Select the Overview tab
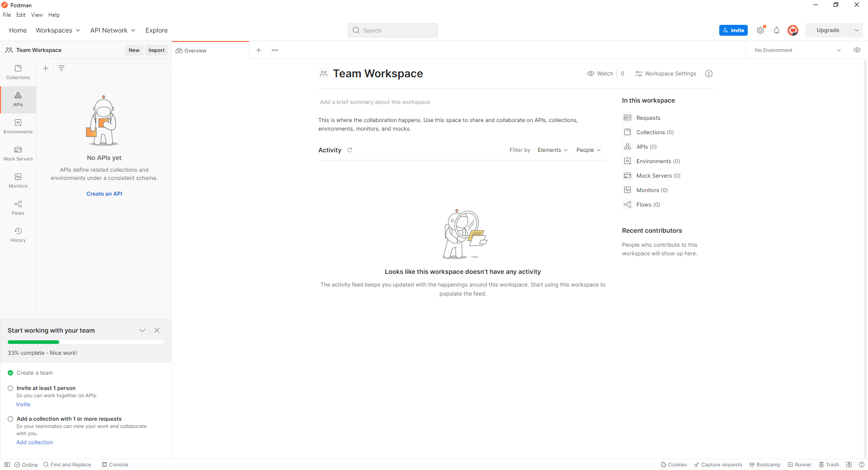Screen dimensions: 868x470 point(210,50)
